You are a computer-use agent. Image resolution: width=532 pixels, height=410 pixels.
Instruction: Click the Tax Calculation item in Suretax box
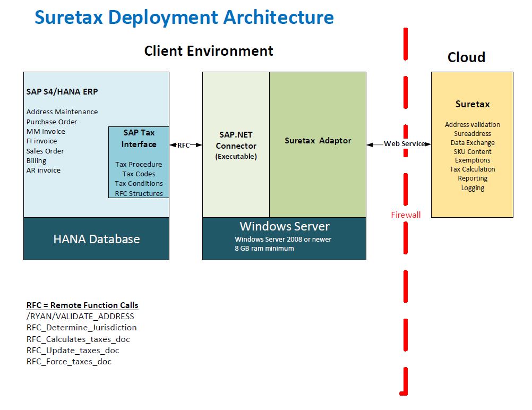coord(472,169)
